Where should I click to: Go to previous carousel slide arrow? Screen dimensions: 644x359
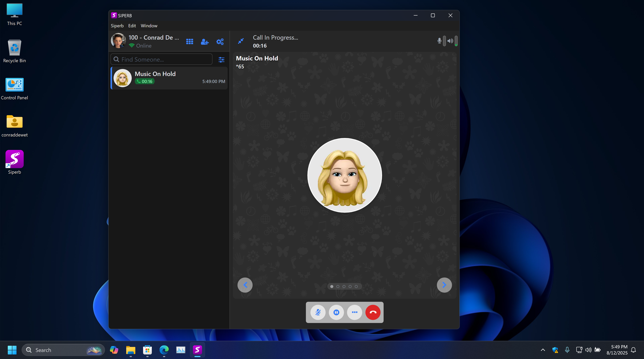coord(245,285)
